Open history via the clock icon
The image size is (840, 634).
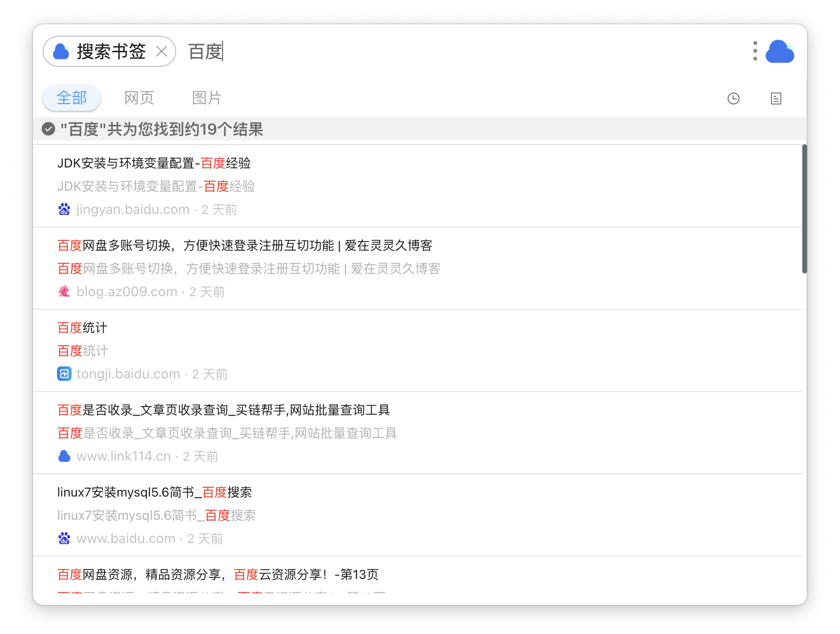point(734,99)
